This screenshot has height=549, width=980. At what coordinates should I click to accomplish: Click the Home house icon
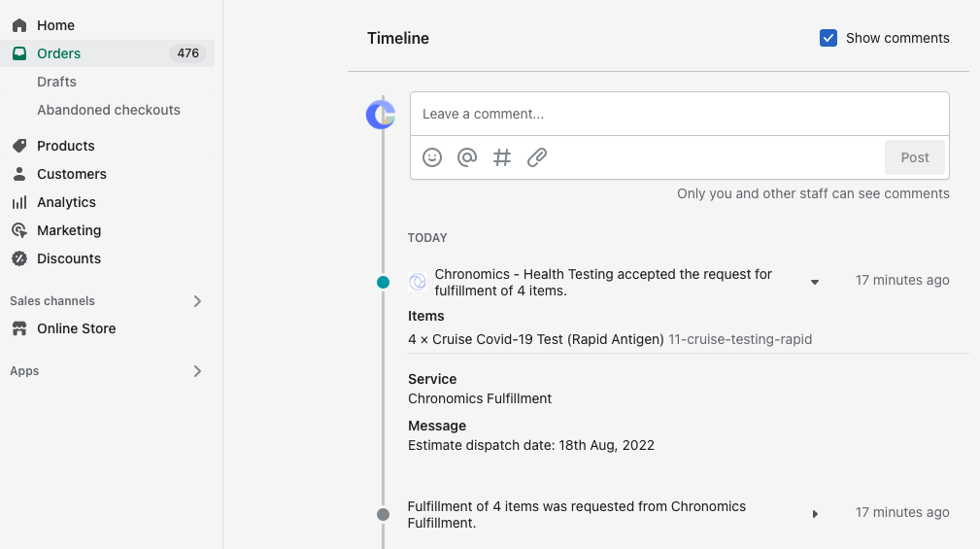(19, 25)
